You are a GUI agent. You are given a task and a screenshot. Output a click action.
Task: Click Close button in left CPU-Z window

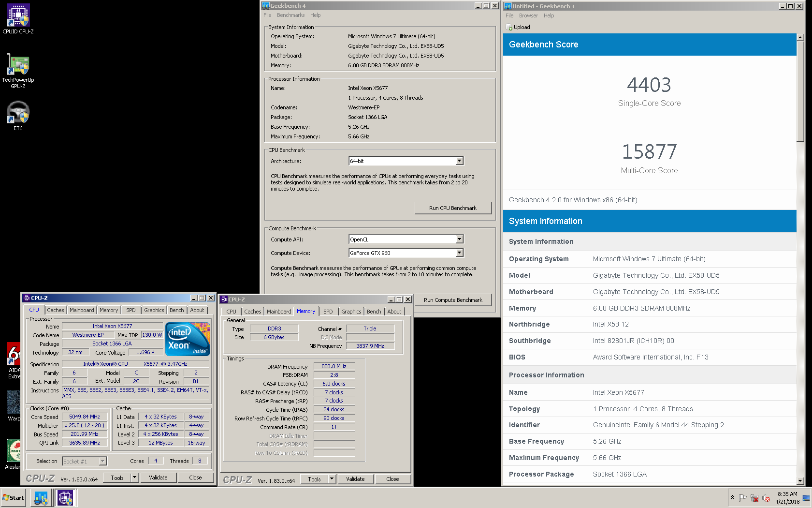pyautogui.click(x=196, y=478)
